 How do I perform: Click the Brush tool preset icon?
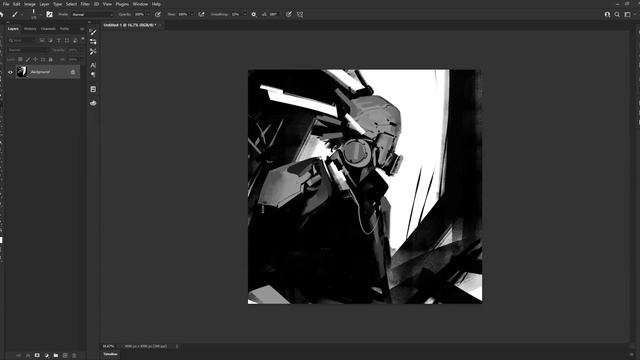click(x=15, y=14)
